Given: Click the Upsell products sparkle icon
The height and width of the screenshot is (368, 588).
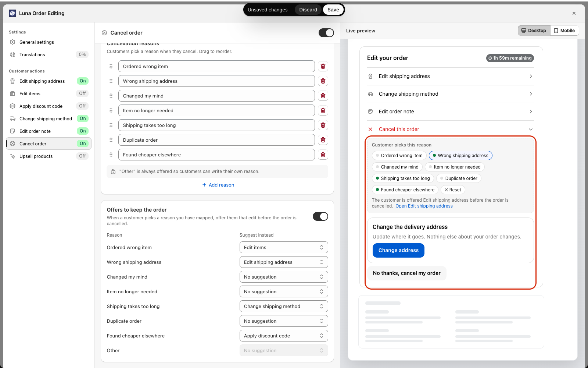Looking at the screenshot, I should click(12, 156).
